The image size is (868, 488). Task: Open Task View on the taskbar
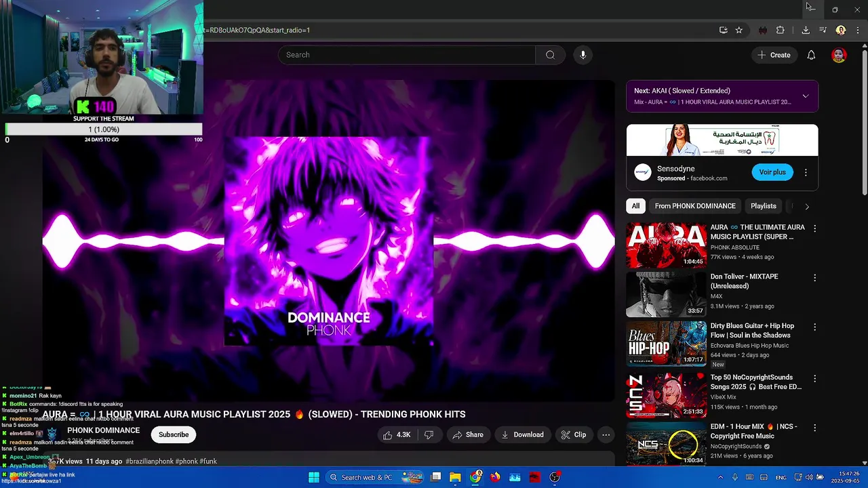pos(436,477)
